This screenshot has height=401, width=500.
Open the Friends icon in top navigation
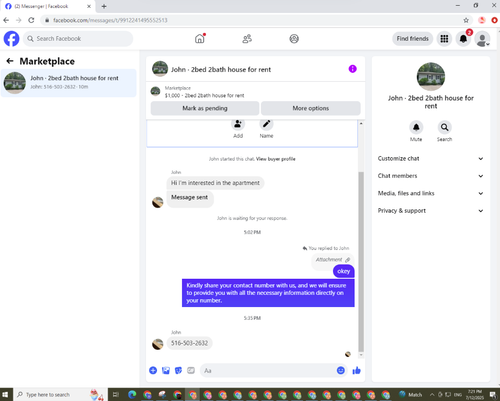[247, 39]
